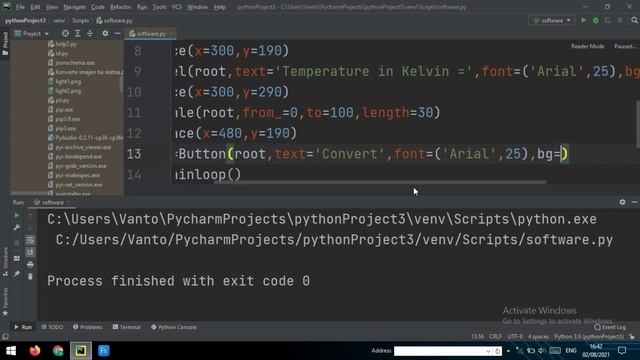Change UTF-8 encoding in status bar
This screenshot has width=640, height=360.
[x=515, y=337]
